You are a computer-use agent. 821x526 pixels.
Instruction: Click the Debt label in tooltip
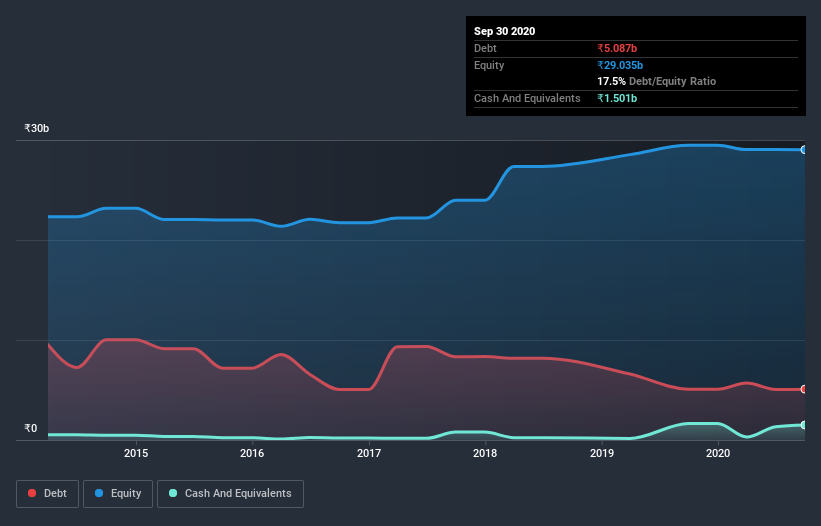(x=485, y=48)
